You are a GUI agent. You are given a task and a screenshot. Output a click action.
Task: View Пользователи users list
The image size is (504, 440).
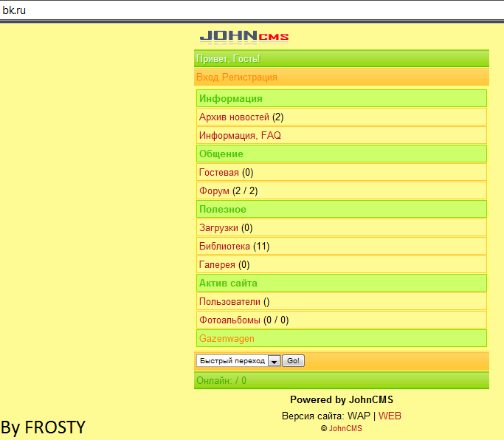click(x=229, y=302)
